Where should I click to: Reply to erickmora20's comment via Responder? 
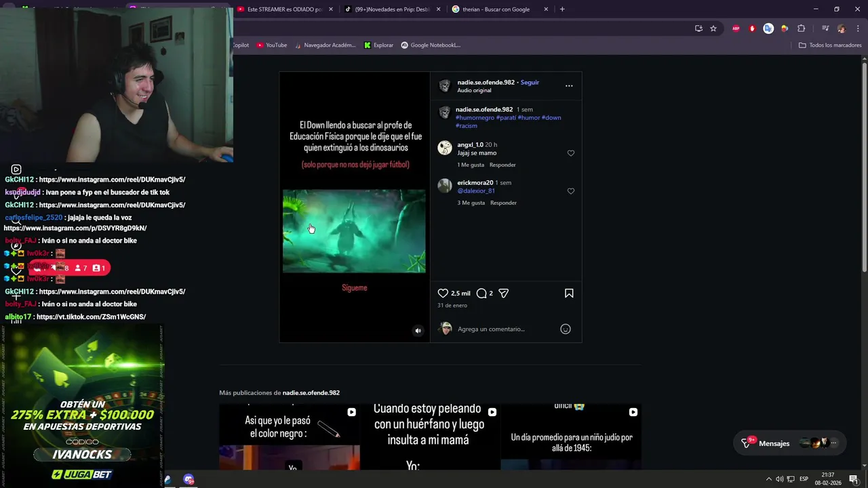(503, 203)
